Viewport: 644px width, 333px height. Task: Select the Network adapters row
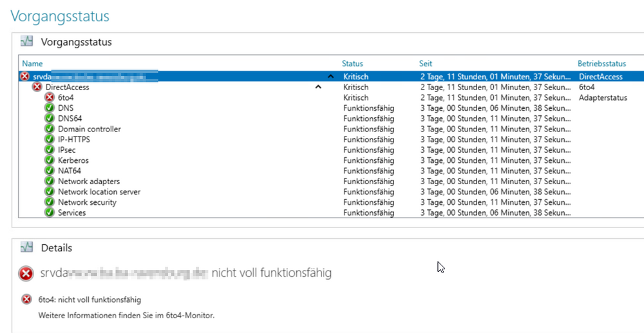(88, 182)
